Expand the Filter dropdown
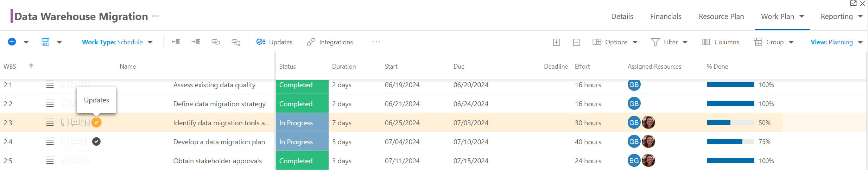 click(x=670, y=42)
